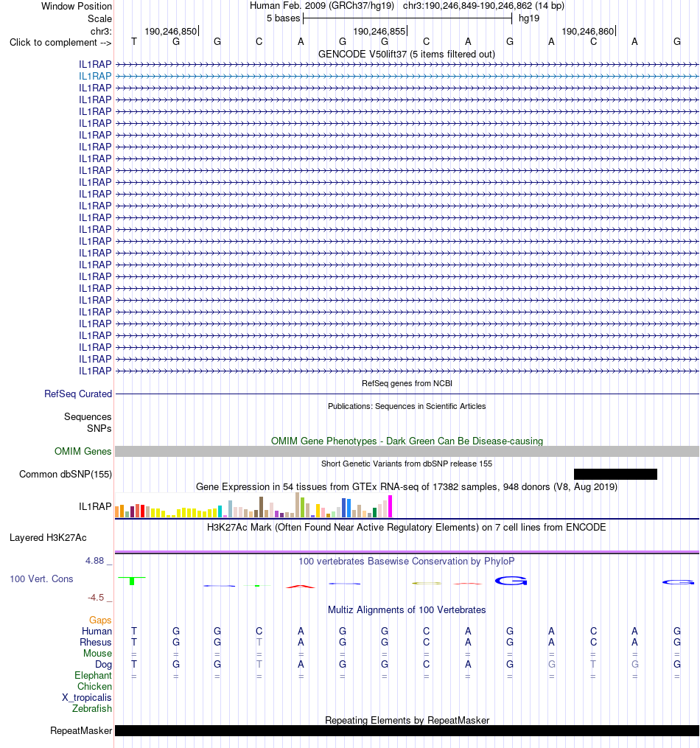Open 'Publications: Sequences in Scientific Articles' track title
The width and height of the screenshot is (700, 748).
click(x=407, y=406)
